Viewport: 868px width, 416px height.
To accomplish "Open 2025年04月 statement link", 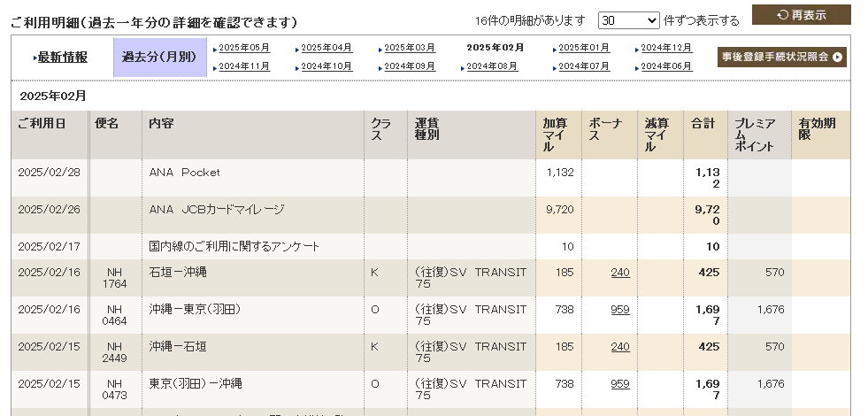I will click(326, 48).
